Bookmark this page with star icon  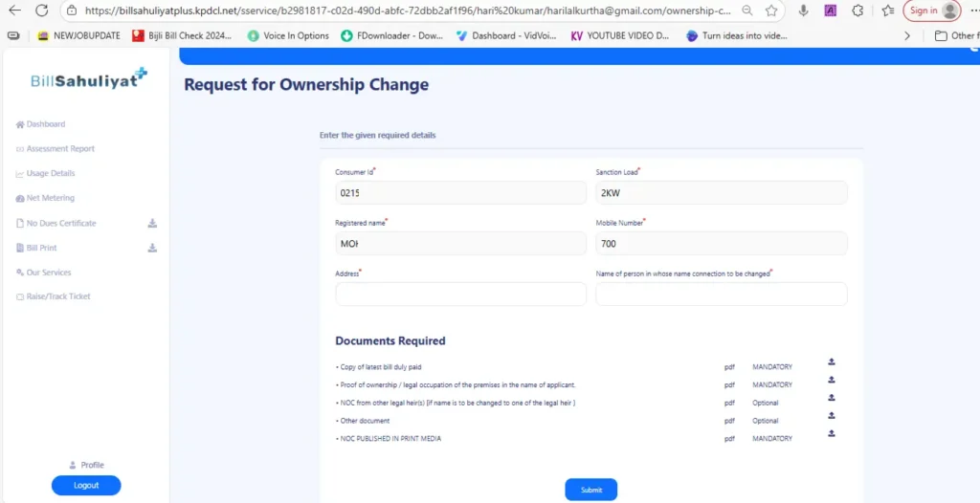point(771,11)
